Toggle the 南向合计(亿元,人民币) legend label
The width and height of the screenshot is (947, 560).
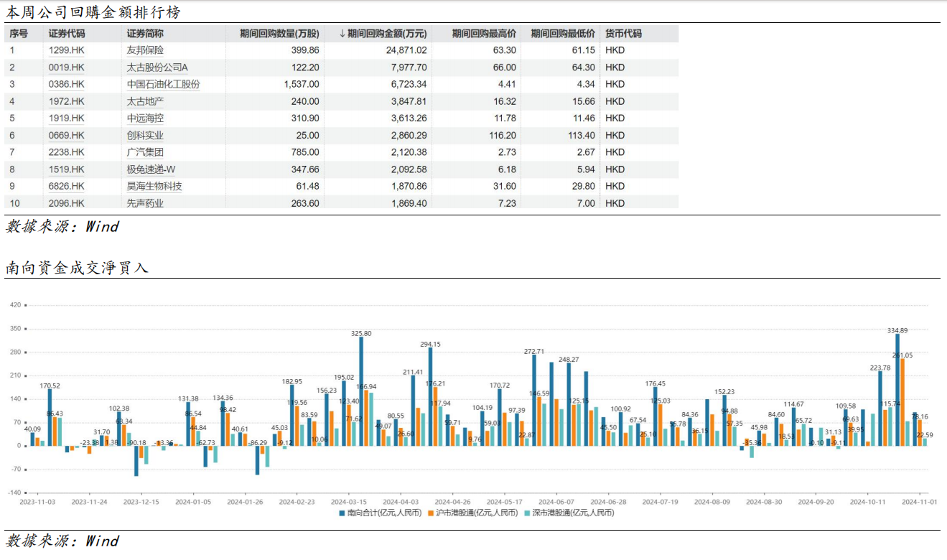[386, 513]
